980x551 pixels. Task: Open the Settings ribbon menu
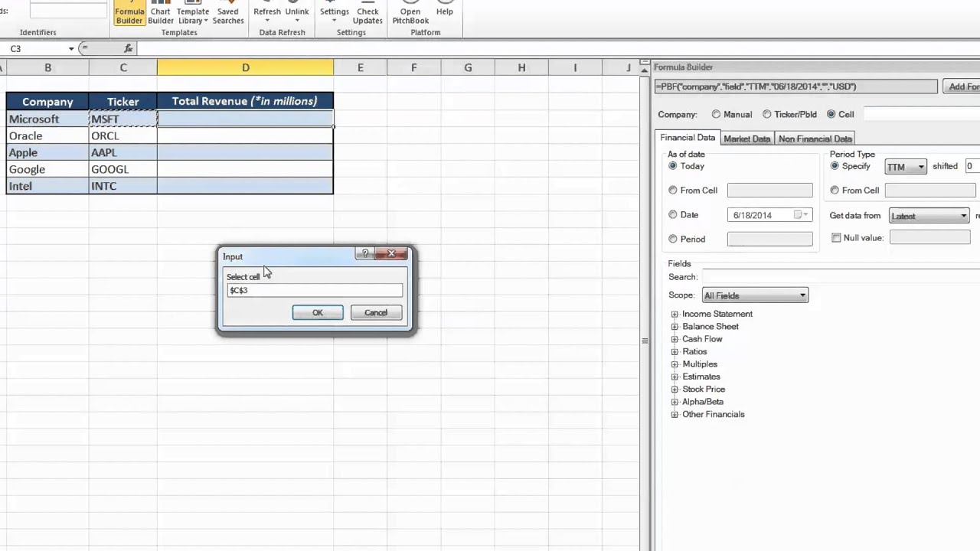pyautogui.click(x=335, y=12)
